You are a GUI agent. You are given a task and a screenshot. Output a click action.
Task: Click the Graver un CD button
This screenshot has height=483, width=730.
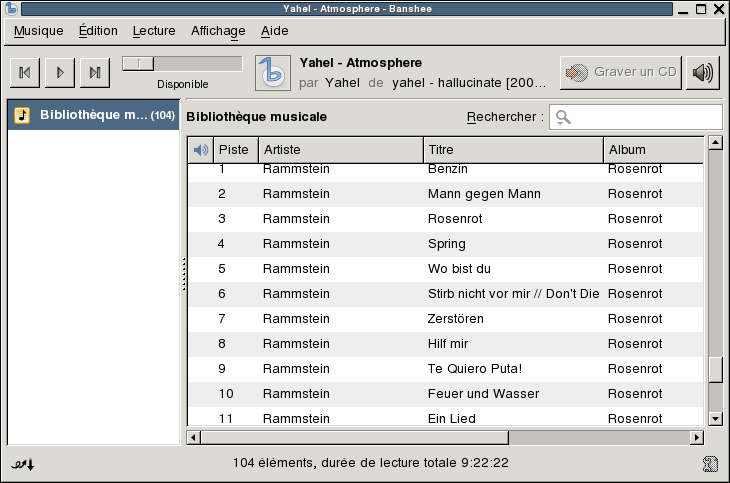621,72
